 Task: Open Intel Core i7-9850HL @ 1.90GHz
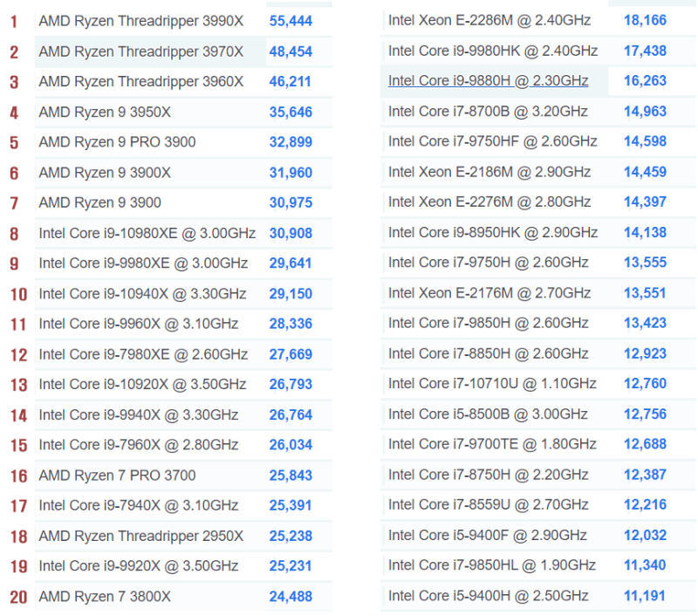(x=492, y=565)
